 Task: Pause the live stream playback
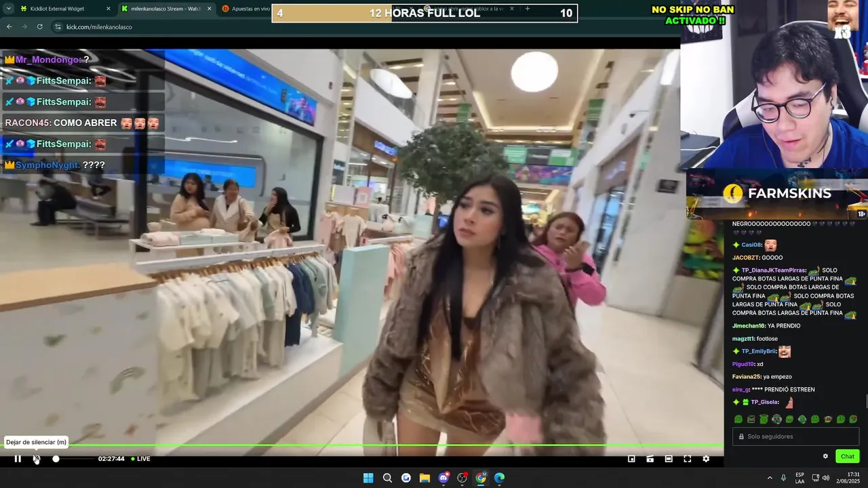pyautogui.click(x=18, y=459)
